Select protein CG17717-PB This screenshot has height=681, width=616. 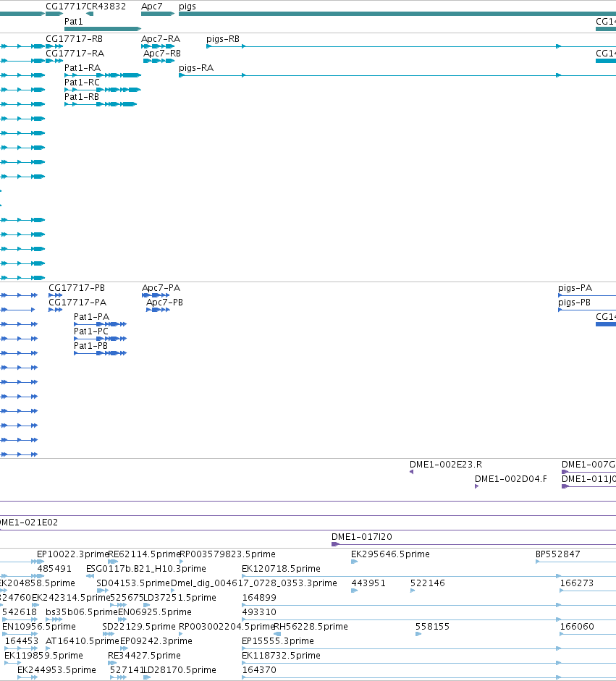[x=77, y=288]
